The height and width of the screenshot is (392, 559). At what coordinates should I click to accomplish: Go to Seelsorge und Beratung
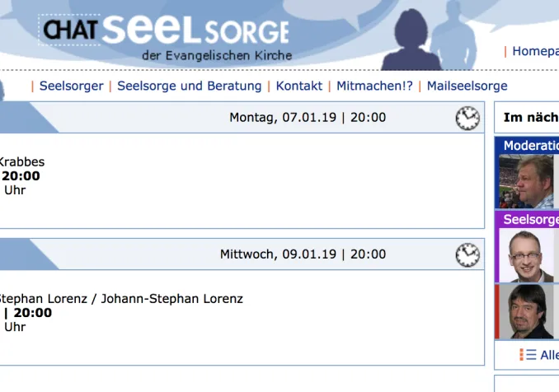tap(189, 86)
